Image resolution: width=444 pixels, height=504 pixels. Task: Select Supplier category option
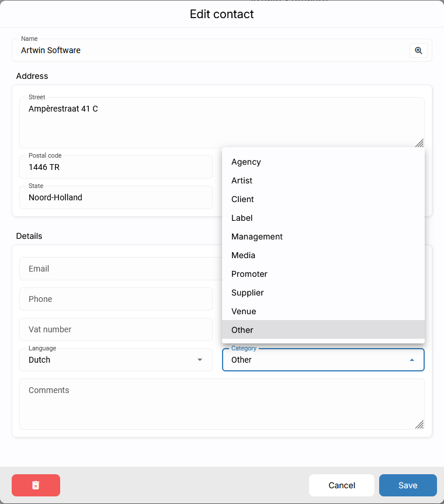click(x=248, y=293)
